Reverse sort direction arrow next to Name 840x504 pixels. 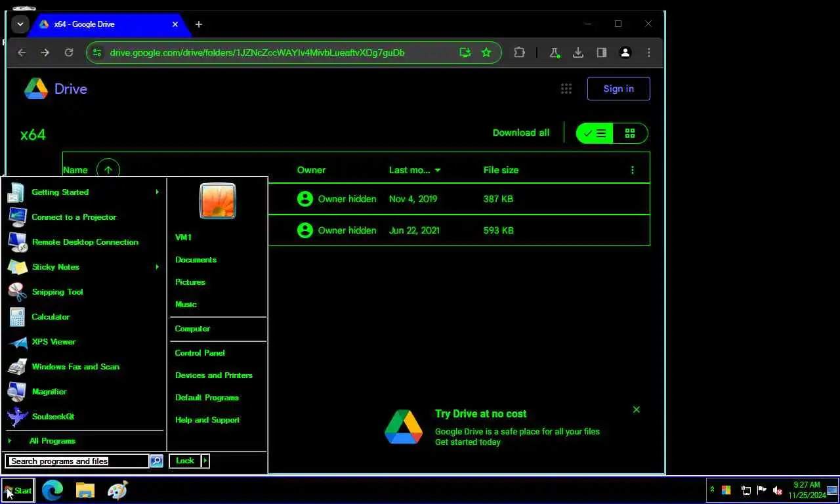click(108, 170)
